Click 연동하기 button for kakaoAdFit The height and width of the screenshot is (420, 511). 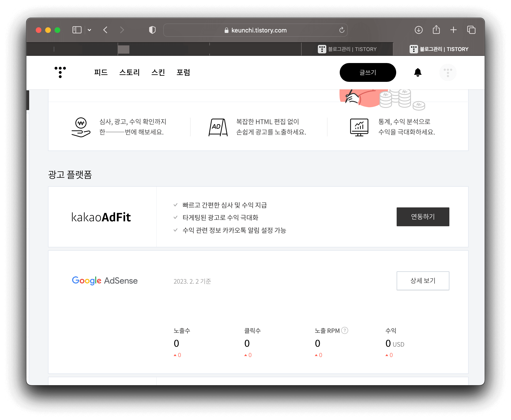point(422,217)
